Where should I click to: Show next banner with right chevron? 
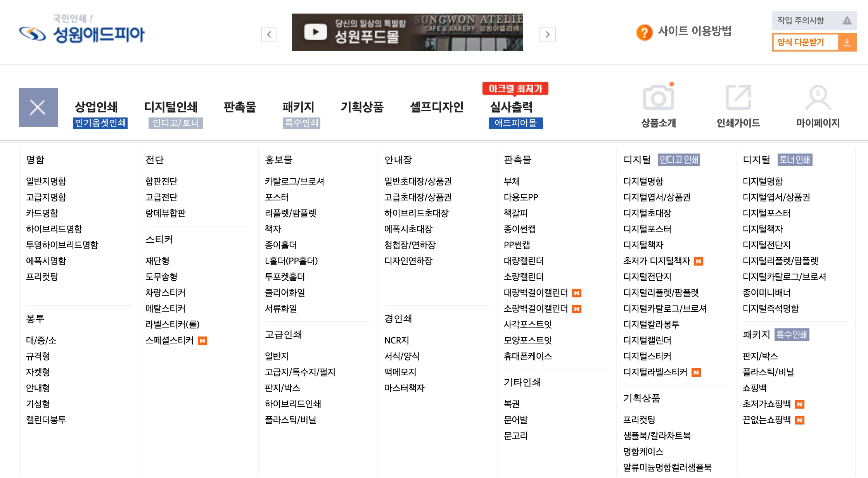pos(547,35)
